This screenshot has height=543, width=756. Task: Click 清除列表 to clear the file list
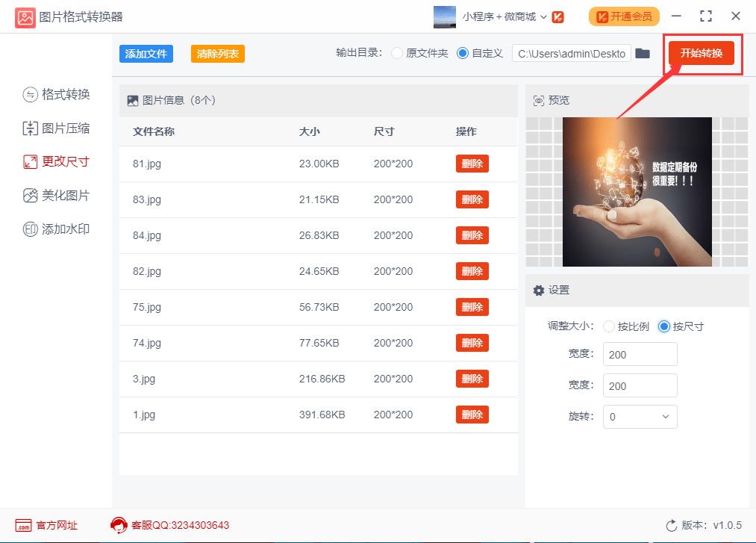click(217, 53)
